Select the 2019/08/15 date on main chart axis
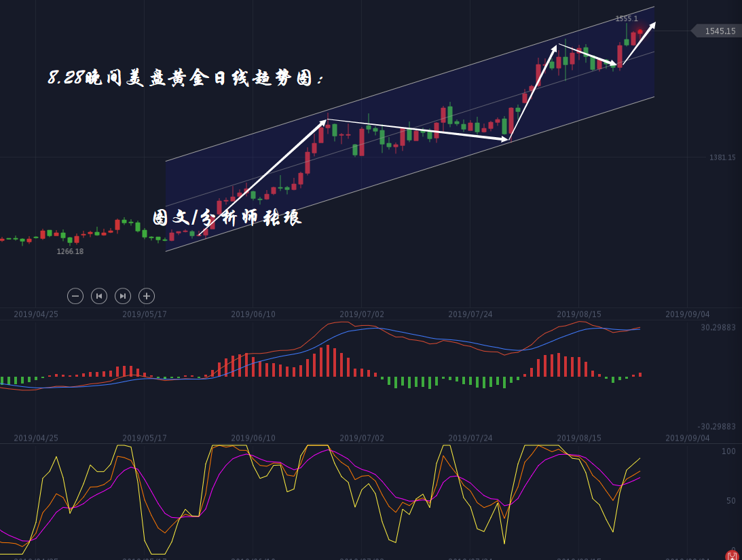Screen dimensions: 742x560 [x=579, y=314]
